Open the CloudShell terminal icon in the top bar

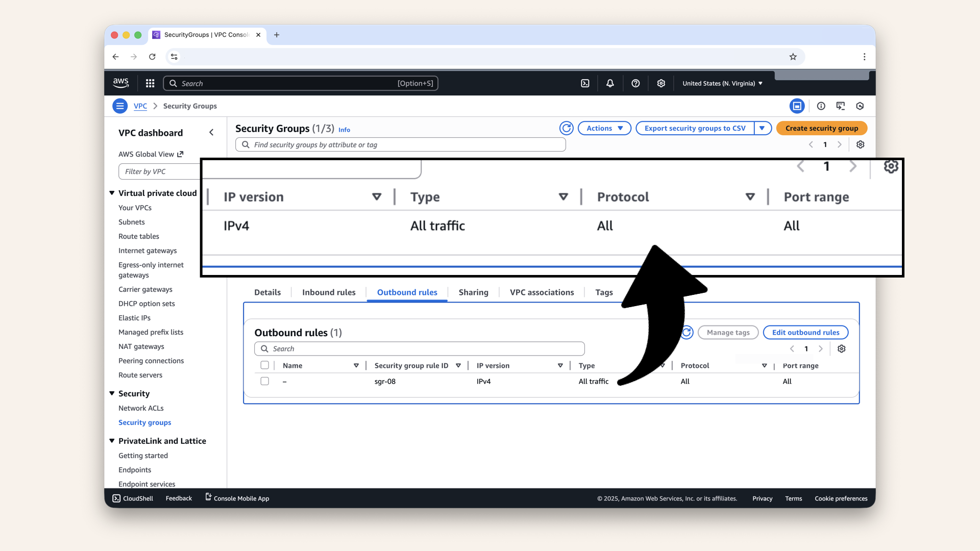(585, 83)
